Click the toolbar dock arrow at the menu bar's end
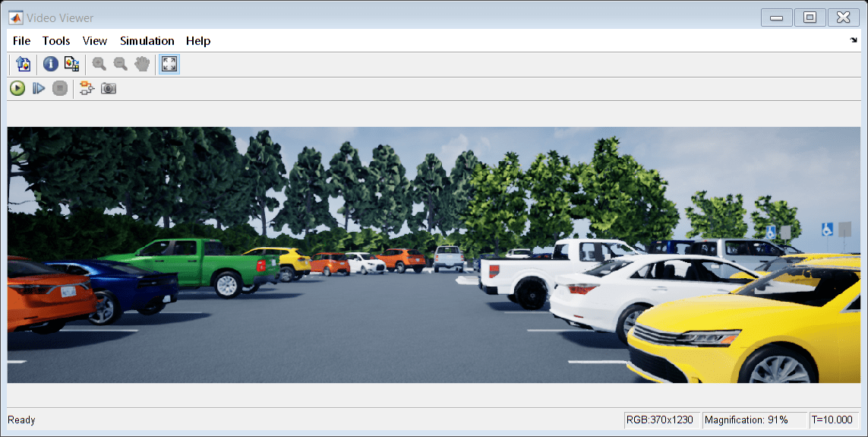868x437 pixels. (853, 40)
